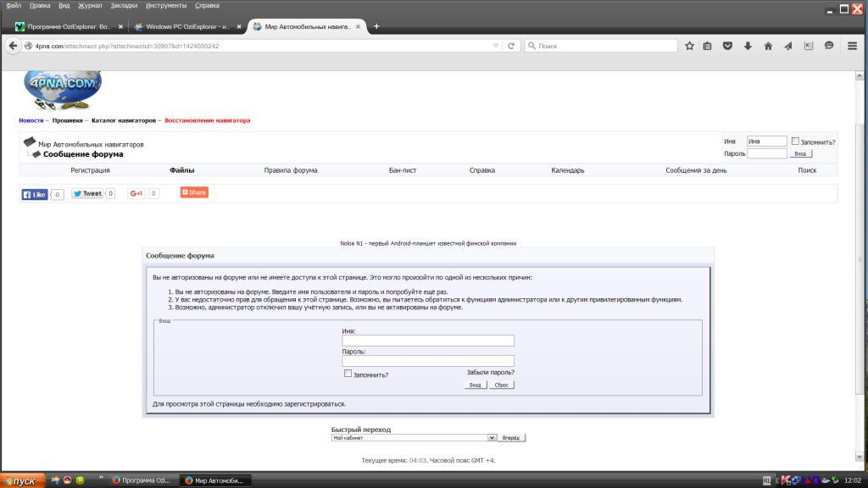Click the Пуск start button
The image size is (868, 488).
click(x=21, y=480)
